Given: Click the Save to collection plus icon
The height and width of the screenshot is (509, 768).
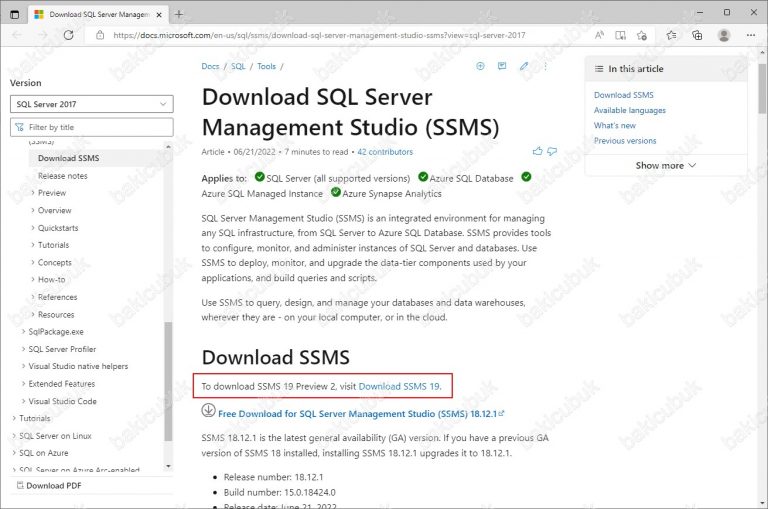Looking at the screenshot, I should pos(480,67).
